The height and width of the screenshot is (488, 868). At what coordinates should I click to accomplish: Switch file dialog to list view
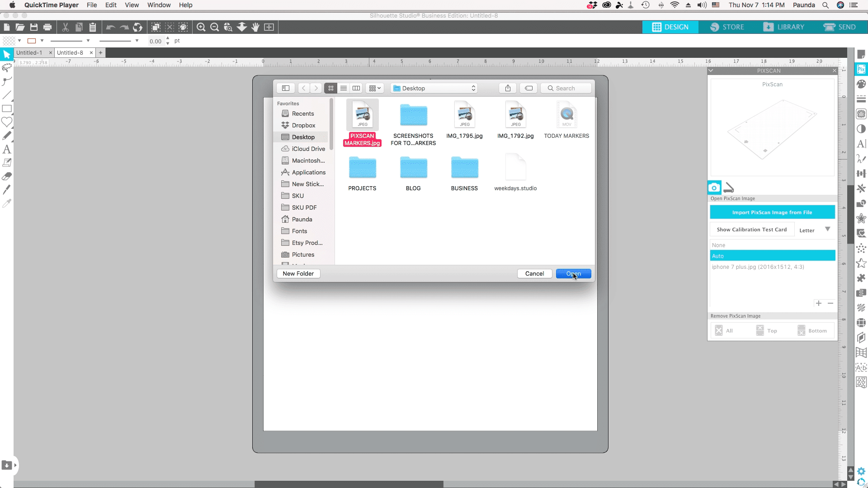point(344,88)
